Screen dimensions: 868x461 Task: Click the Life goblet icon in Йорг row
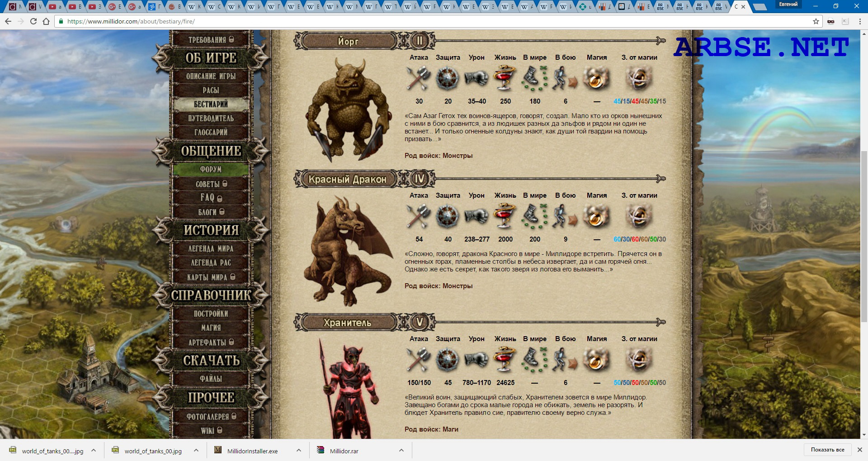pos(505,78)
